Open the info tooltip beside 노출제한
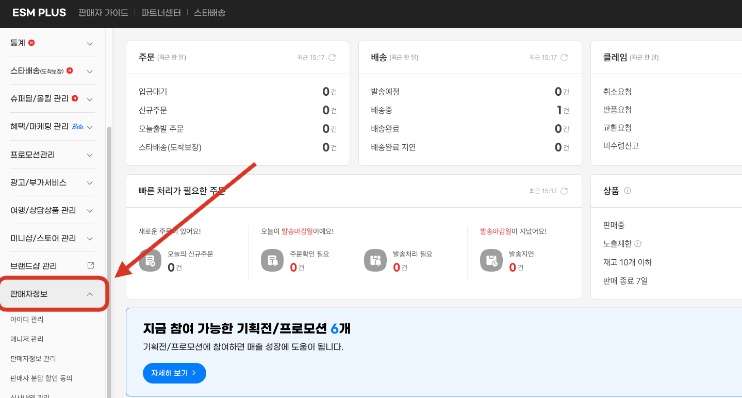Screen dimensions: 742x398 638,244
